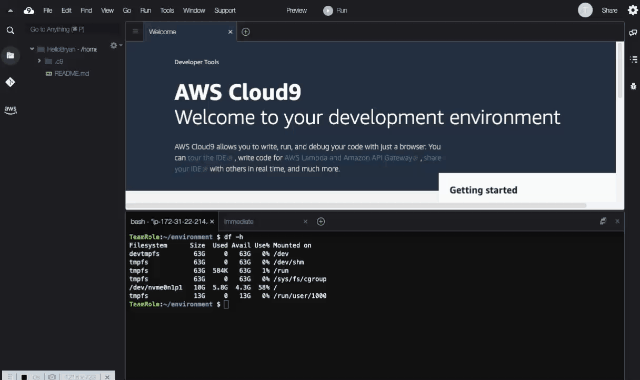Click the Share button
640x380 pixels.
(609, 11)
